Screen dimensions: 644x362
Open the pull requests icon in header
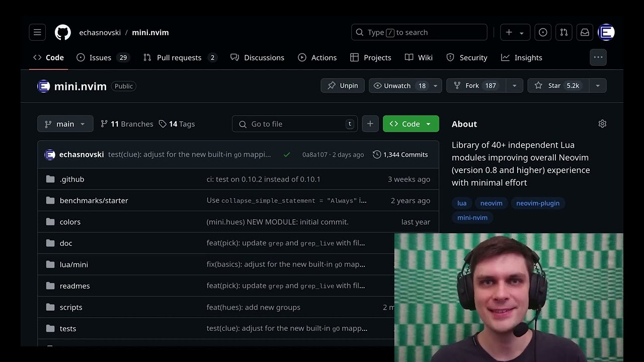point(564,32)
